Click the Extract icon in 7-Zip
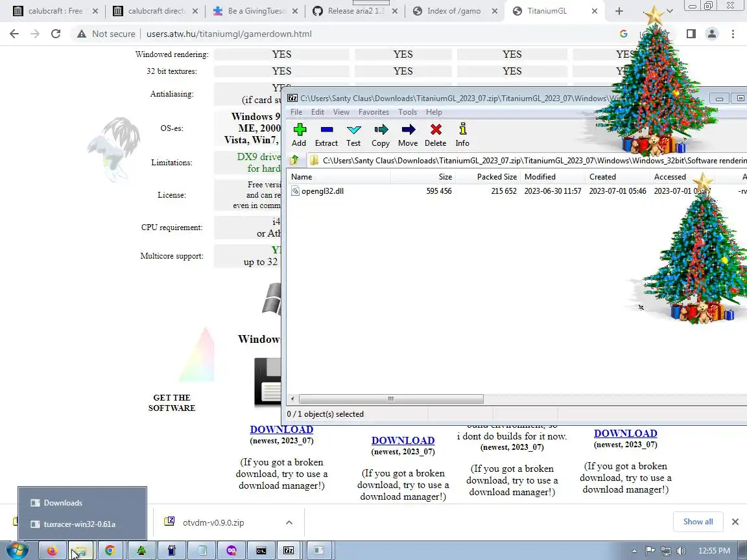The image size is (747, 560). coord(326,135)
